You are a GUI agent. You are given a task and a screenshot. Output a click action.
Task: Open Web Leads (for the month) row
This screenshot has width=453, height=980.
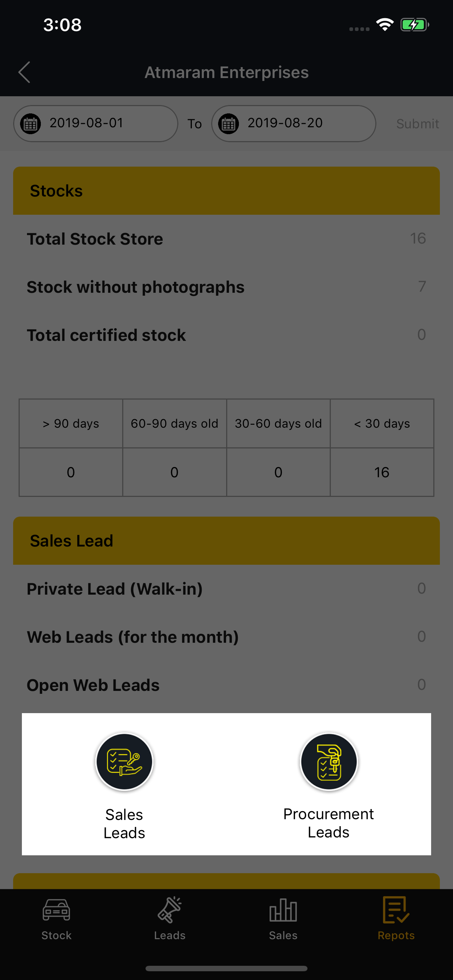226,637
